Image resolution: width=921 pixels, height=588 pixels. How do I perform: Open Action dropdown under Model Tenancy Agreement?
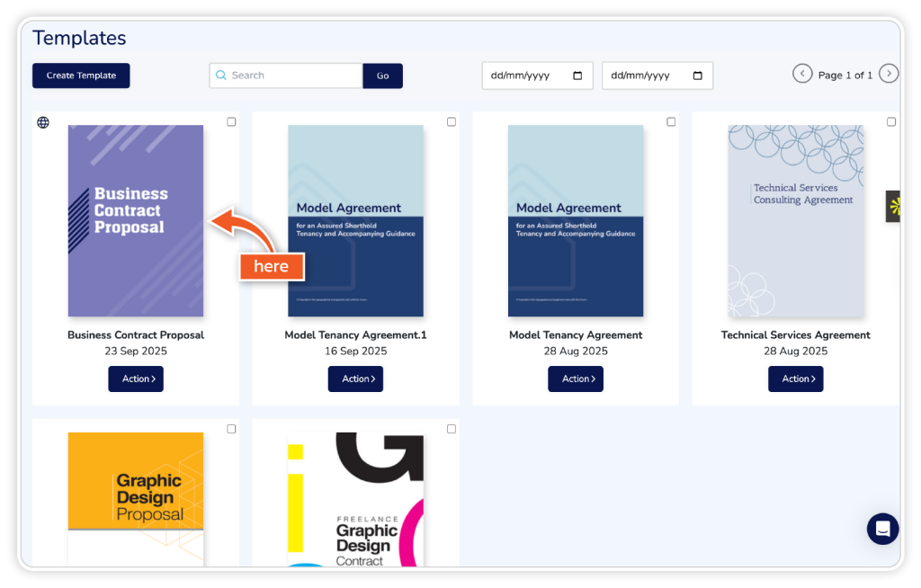[576, 379]
